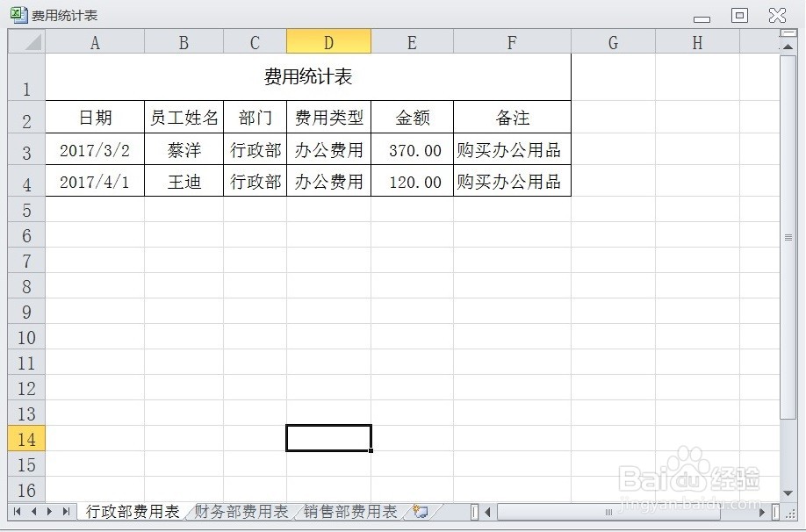806x532 pixels.
Task: Select column C header
Action: click(x=255, y=41)
